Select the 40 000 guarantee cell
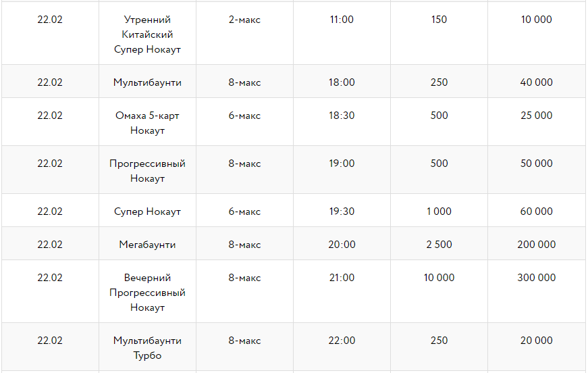This screenshot has height=373, width=588. tap(537, 82)
